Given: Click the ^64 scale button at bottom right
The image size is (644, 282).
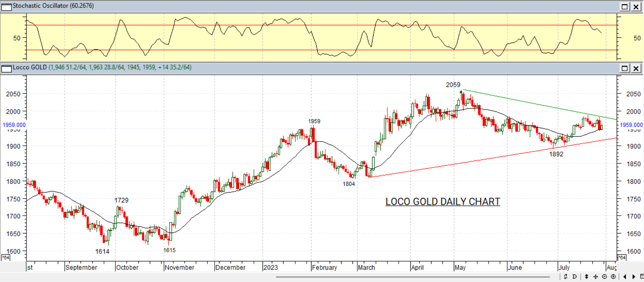Looking at the screenshot, I should [x=621, y=257].
